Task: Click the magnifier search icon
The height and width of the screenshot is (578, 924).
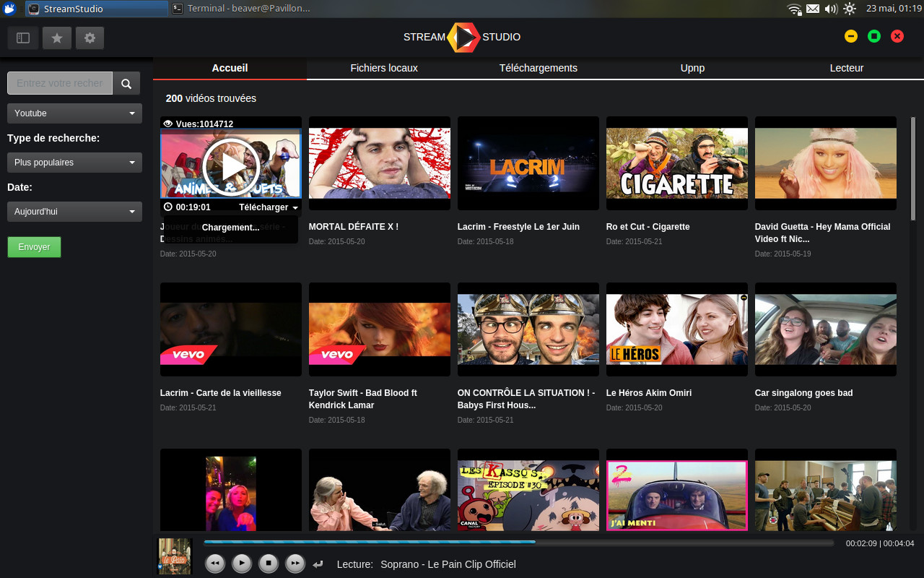Action: pyautogui.click(x=126, y=83)
